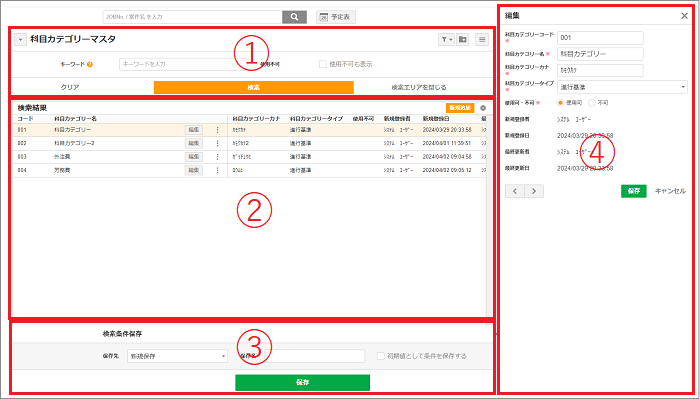
Task: Click the 科目カテゴリーカナ field in 編集 panel
Action: (x=600, y=71)
